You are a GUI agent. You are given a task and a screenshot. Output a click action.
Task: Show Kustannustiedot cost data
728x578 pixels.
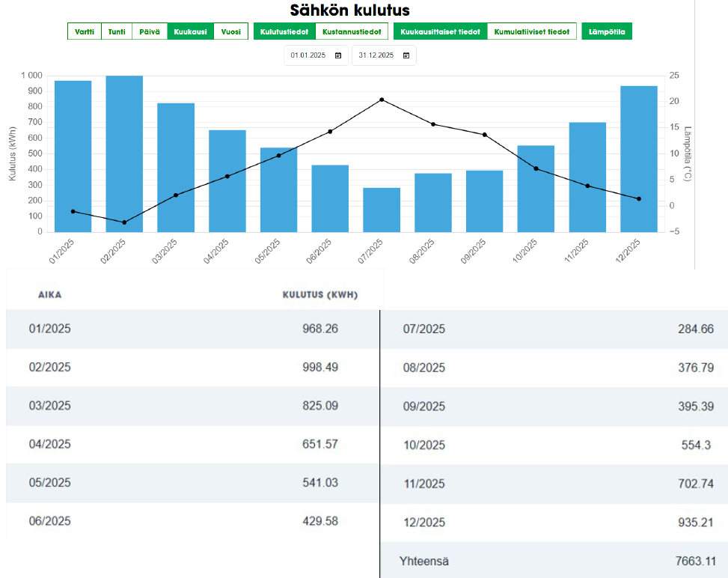352,31
